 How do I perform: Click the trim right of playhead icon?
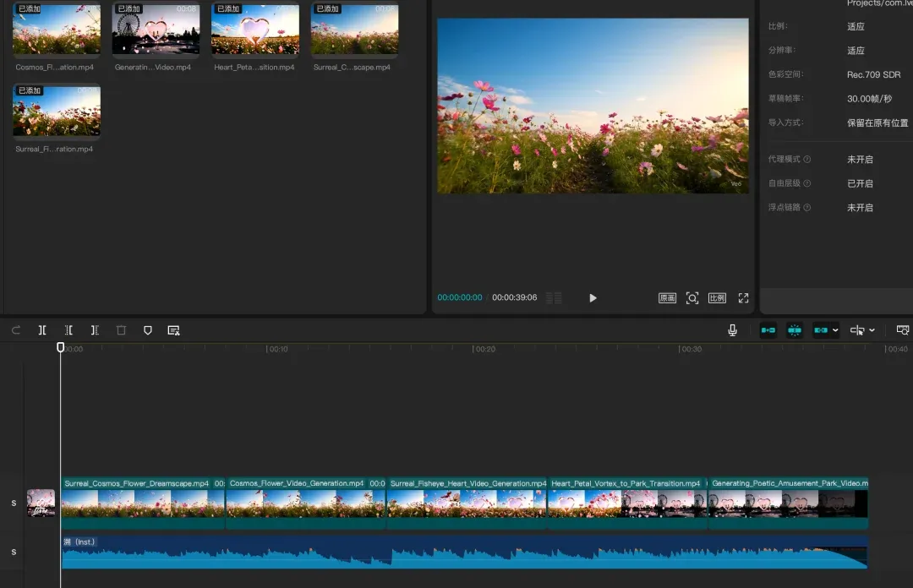point(95,330)
